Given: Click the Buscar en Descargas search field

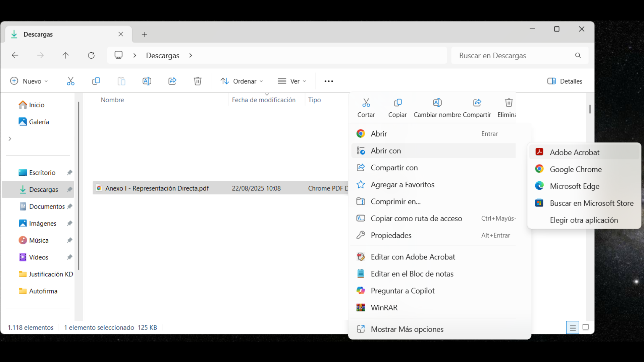Looking at the screenshot, I should tap(513, 56).
